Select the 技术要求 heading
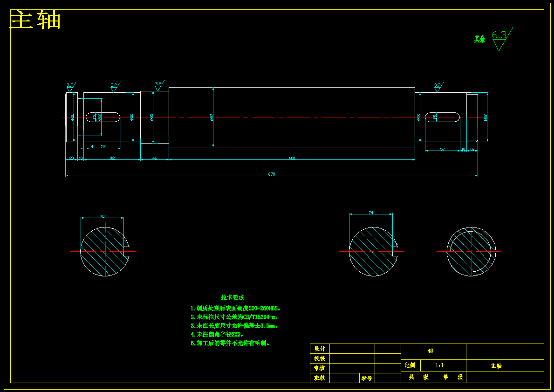Screen dimensions: 554x392 pos(233,297)
